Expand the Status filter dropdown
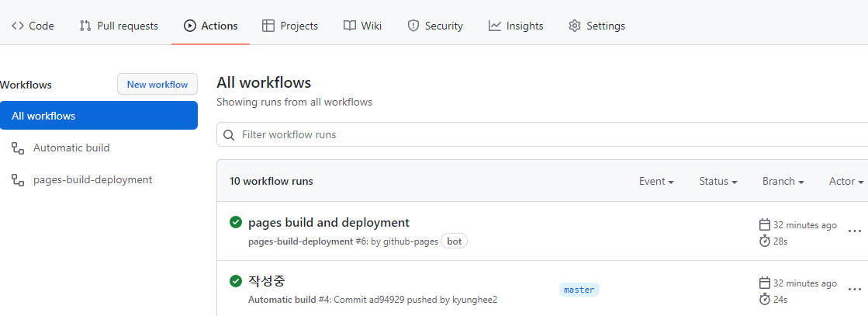 pyautogui.click(x=718, y=181)
